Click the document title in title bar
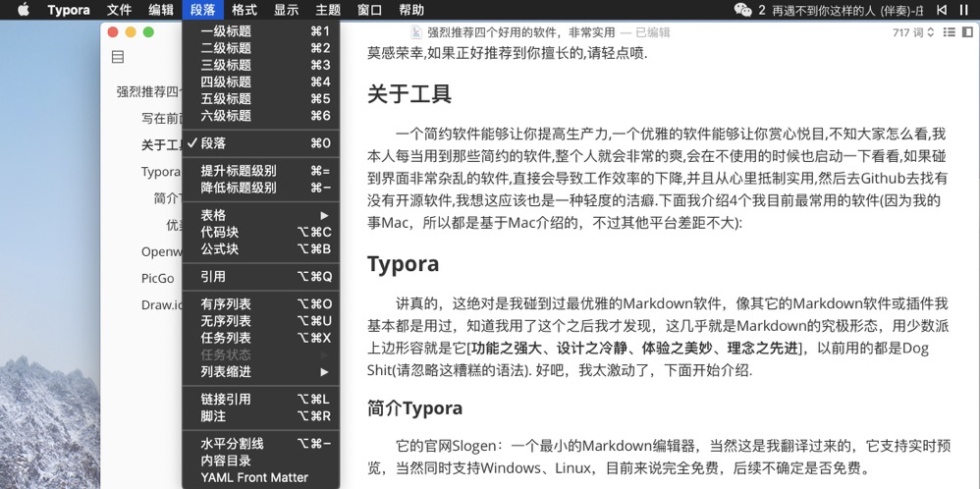This screenshot has height=489, width=980. click(x=521, y=31)
